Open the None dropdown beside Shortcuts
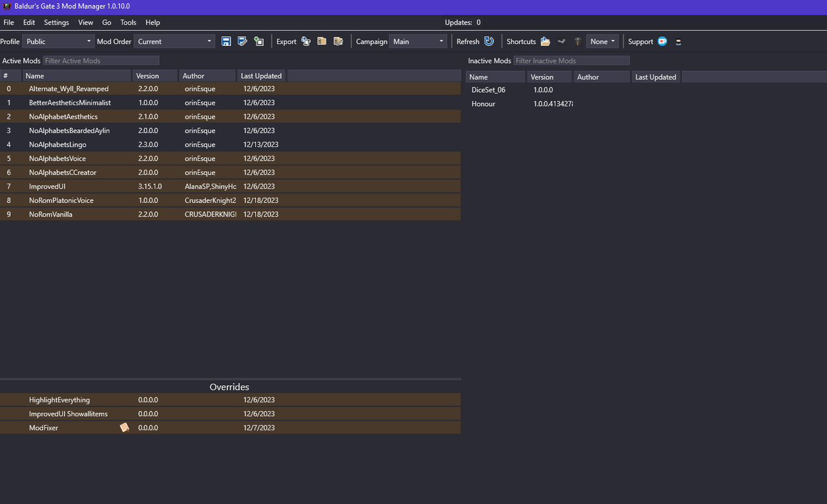Screen dimensions: 827x504 click(x=602, y=41)
